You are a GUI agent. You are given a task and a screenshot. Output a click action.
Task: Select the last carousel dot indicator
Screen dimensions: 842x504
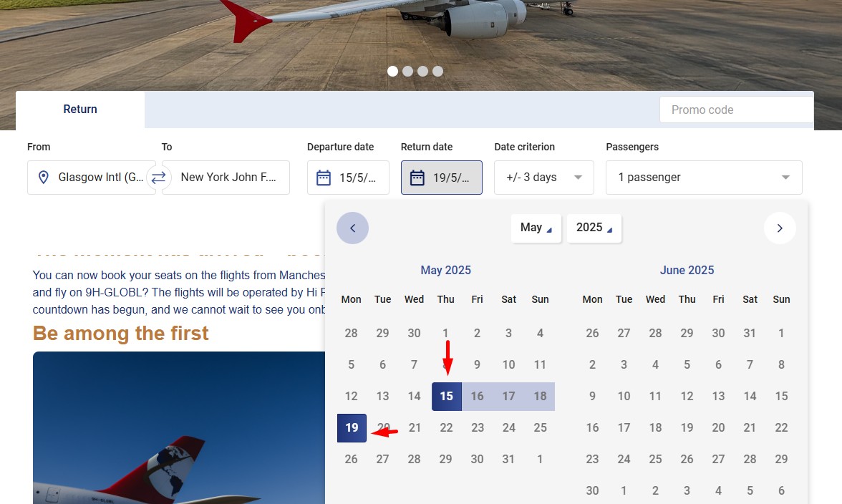(437, 71)
